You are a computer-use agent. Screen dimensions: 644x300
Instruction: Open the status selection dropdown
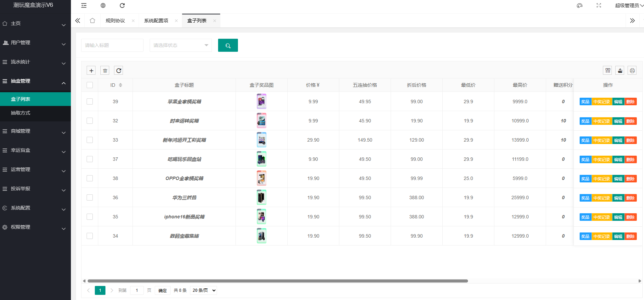[x=180, y=45]
